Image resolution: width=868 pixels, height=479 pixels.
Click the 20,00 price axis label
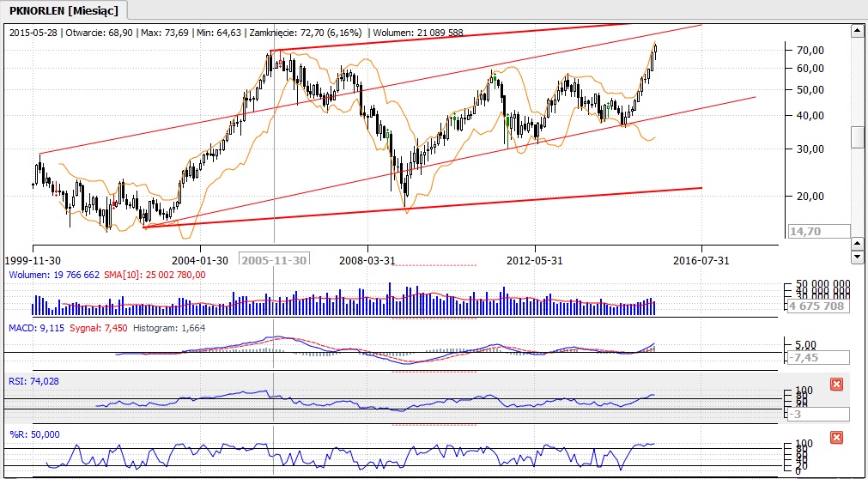(x=809, y=196)
